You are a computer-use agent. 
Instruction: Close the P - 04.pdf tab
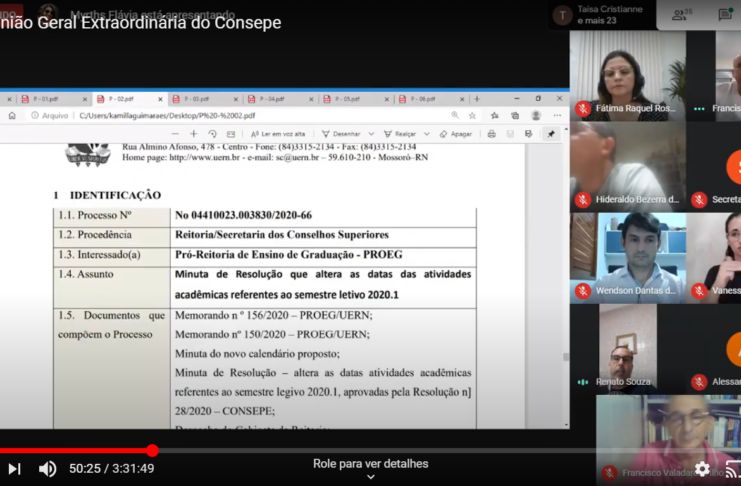click(x=311, y=99)
